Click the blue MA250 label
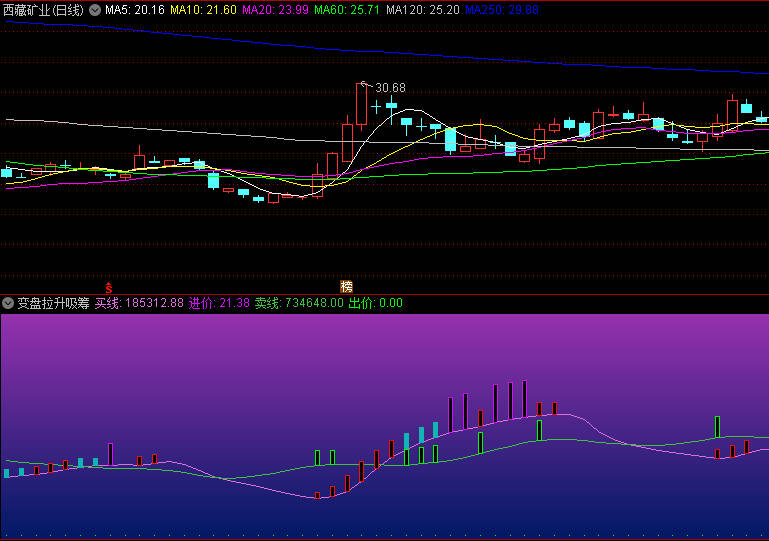 pyautogui.click(x=502, y=10)
